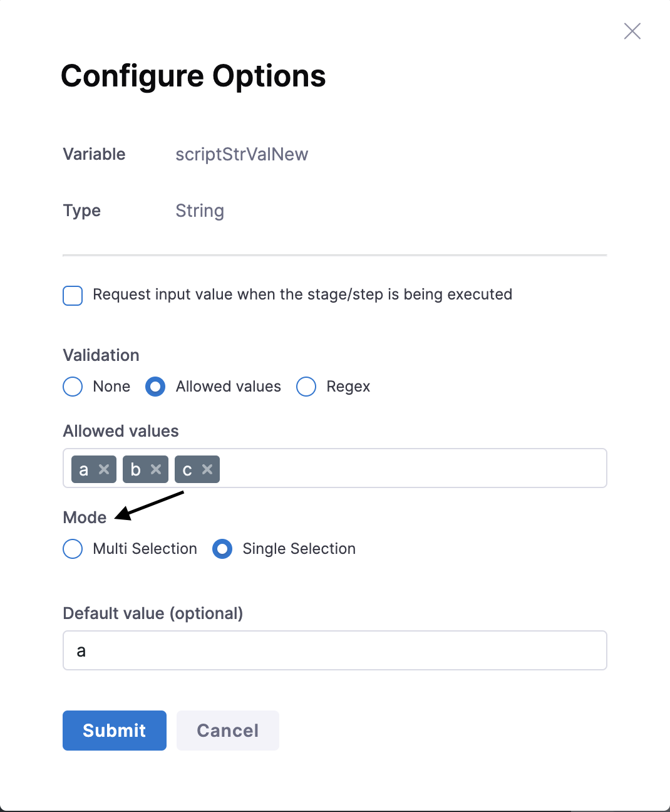670x812 pixels.
Task: Click the 'Multi Selection' label text
Action: [145, 549]
